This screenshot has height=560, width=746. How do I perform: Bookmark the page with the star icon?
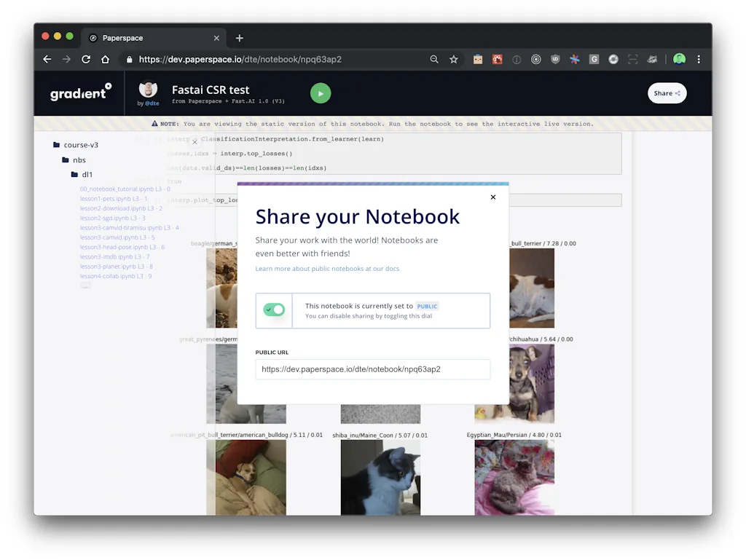pos(453,59)
